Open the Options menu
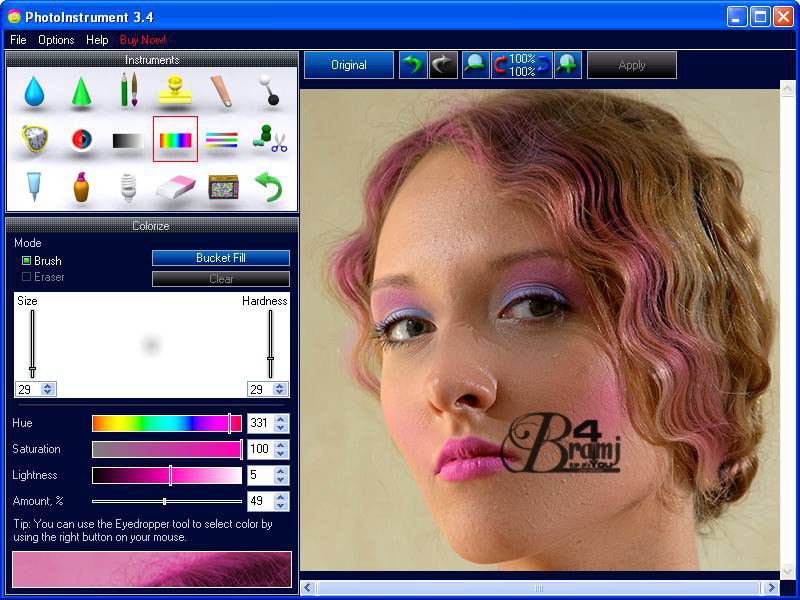 click(x=56, y=40)
